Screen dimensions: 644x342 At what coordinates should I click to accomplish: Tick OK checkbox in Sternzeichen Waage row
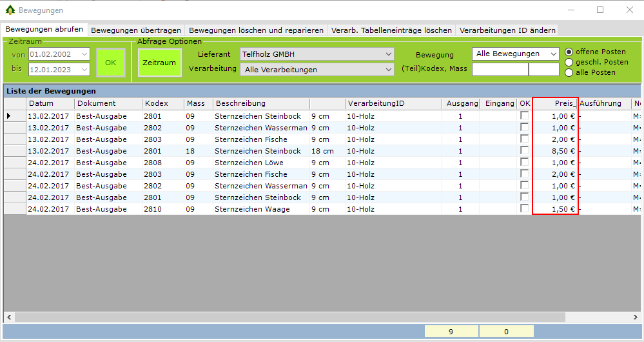(525, 209)
